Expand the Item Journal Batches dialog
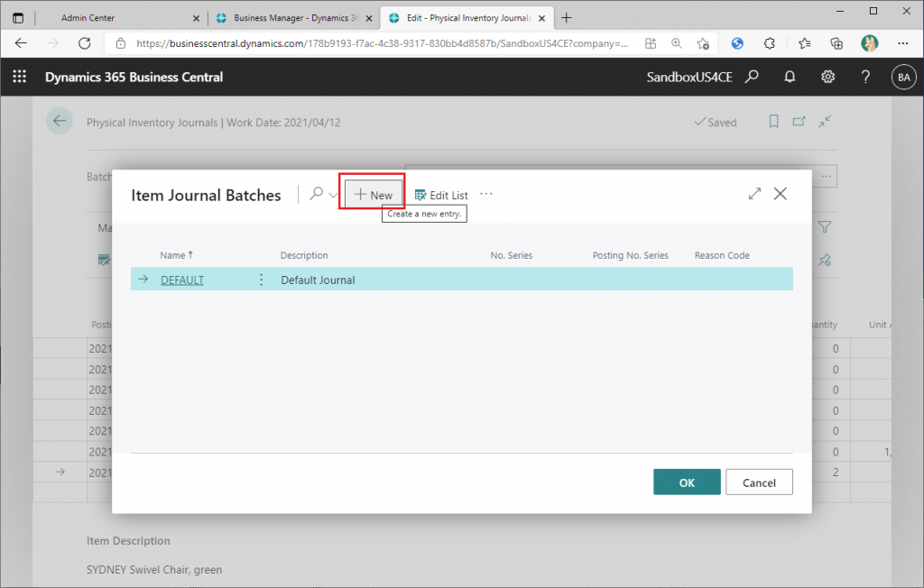The width and height of the screenshot is (924, 588). (x=754, y=193)
